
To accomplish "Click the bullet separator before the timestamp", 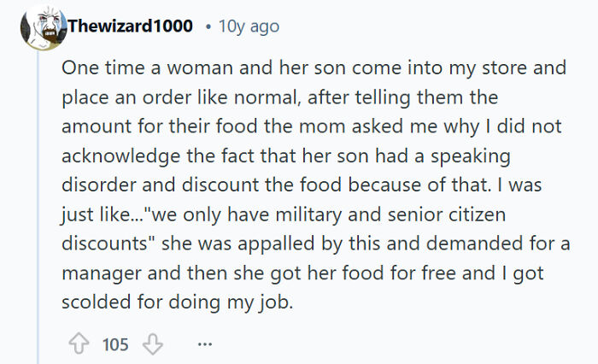I will 208,26.
